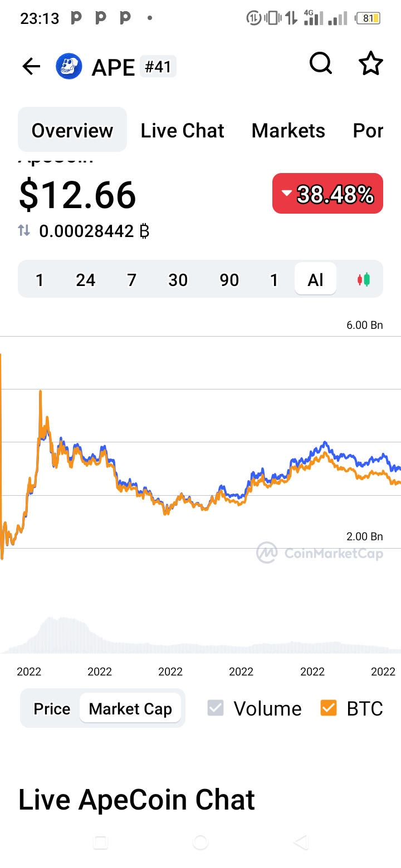Select the Overview tab

click(72, 130)
